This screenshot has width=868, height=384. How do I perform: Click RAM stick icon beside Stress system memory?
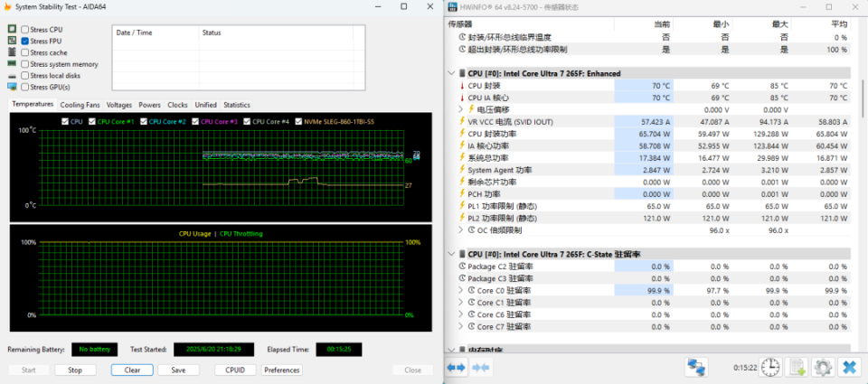coord(12,63)
